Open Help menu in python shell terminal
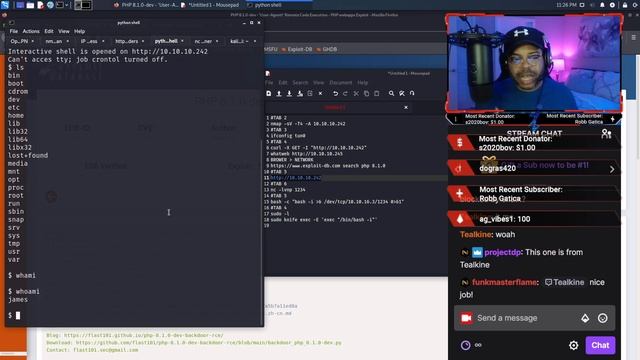This screenshot has height=360, width=640. point(80,31)
